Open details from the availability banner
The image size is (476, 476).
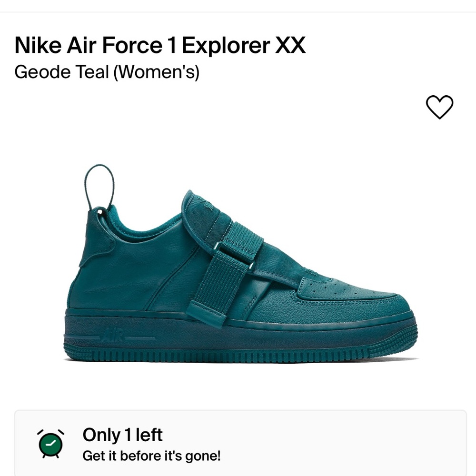click(x=238, y=445)
